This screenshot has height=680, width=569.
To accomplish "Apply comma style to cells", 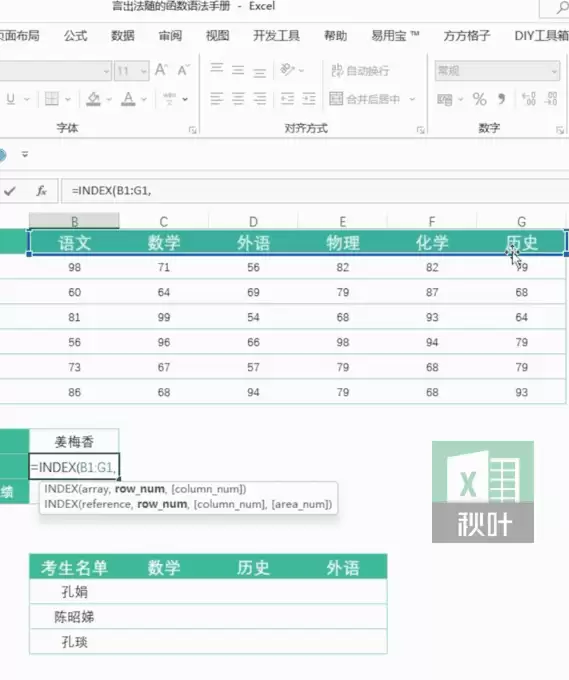I will point(502,99).
